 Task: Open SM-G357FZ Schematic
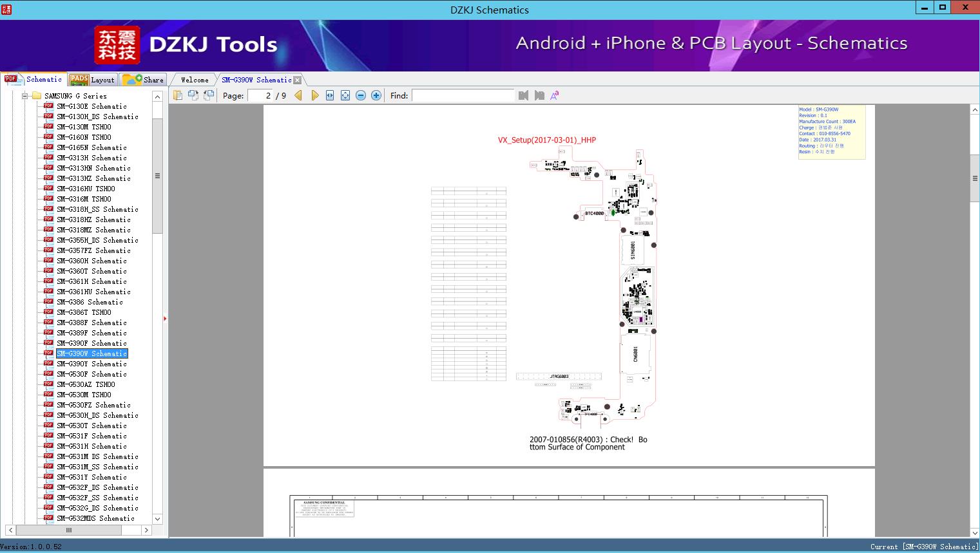93,250
